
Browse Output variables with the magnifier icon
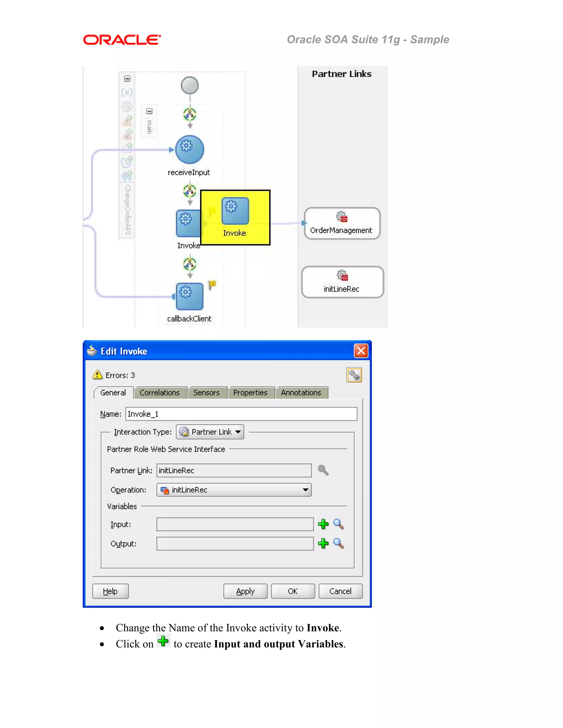(338, 543)
